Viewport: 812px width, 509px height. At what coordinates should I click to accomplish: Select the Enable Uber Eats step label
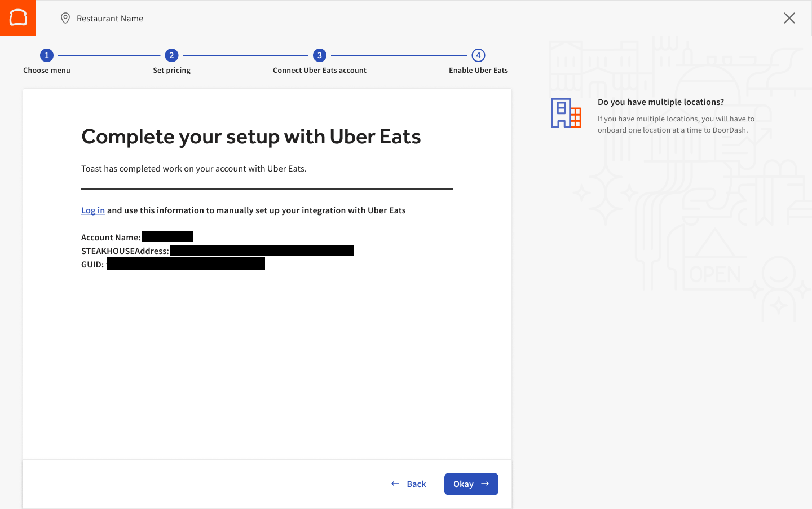coord(478,70)
